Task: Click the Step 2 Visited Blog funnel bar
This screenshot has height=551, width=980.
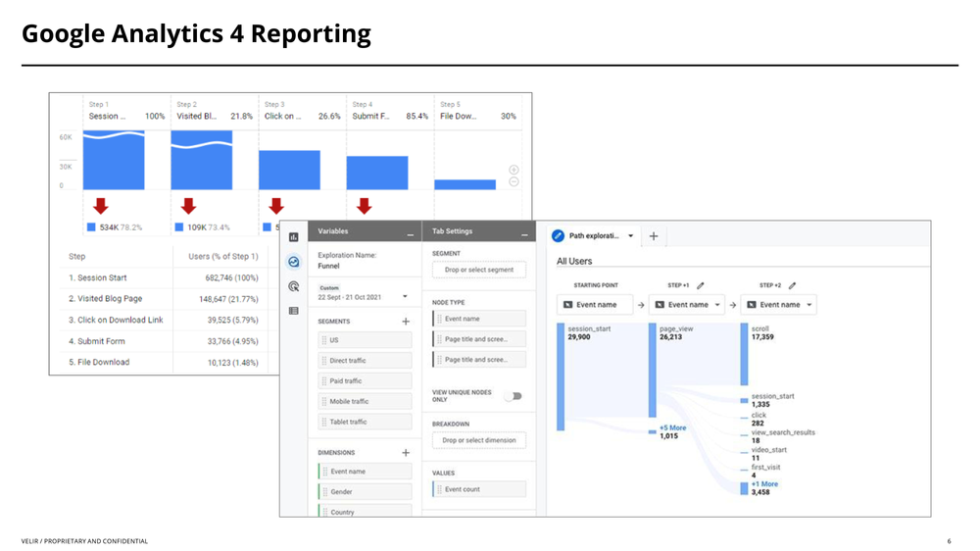Action: tap(201, 160)
